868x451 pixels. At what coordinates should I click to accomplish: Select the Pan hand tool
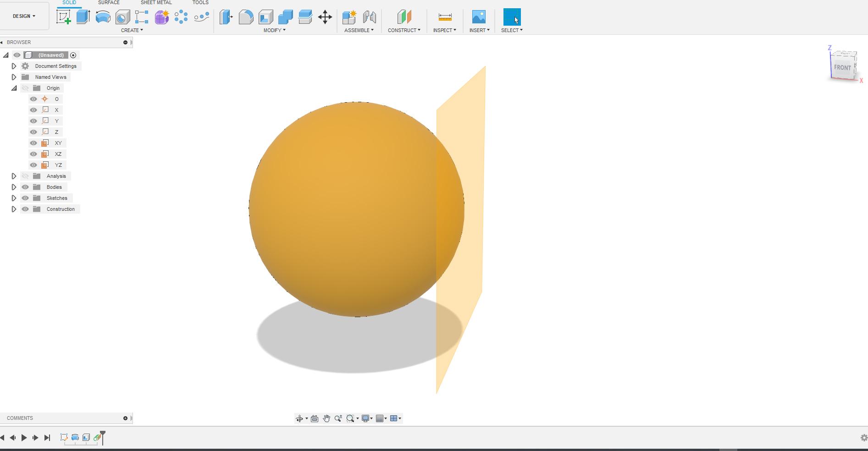326,418
